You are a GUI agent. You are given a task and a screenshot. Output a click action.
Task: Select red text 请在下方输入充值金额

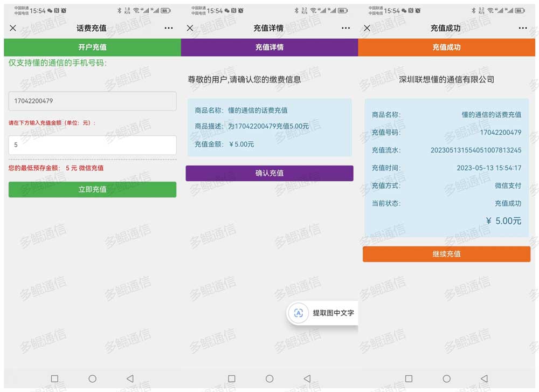52,123
